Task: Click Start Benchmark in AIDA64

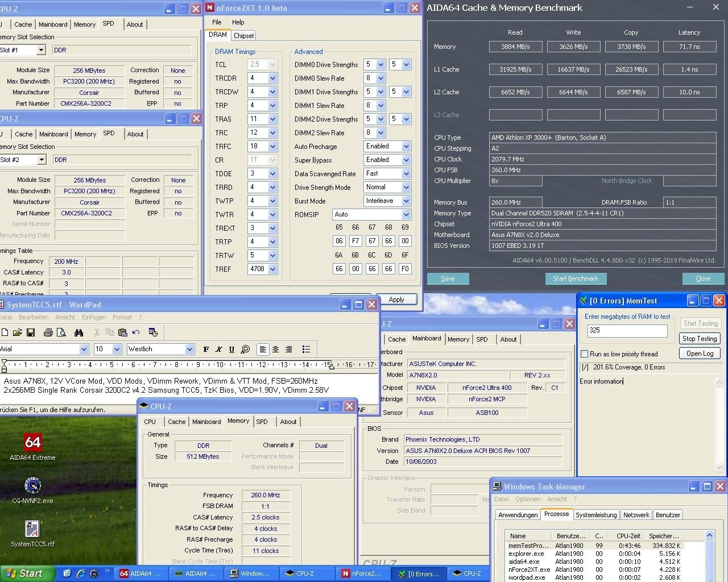Action: coord(576,278)
